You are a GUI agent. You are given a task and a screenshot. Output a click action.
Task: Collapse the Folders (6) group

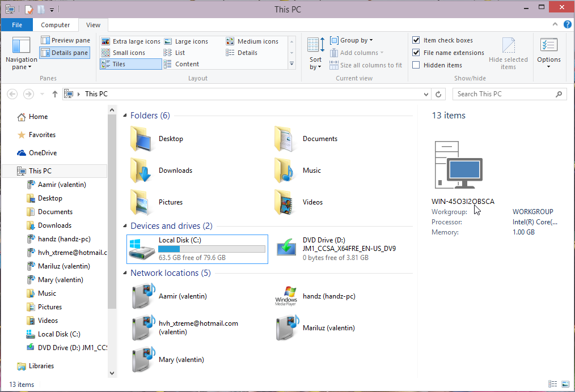125,116
